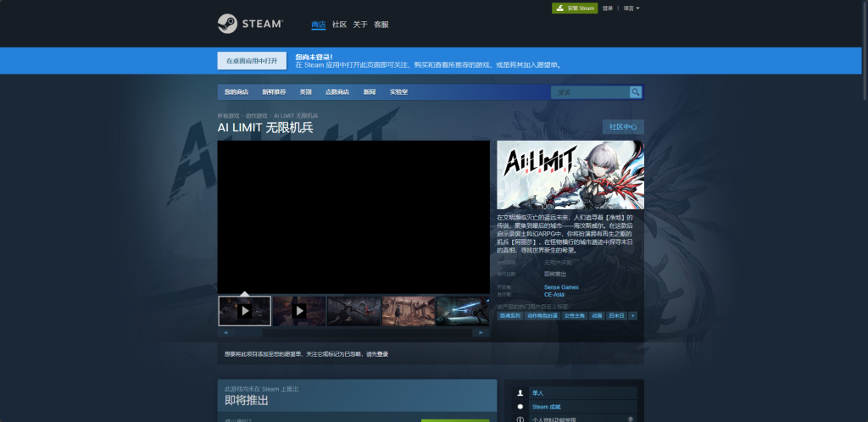This screenshot has width=868, height=422.
Task: Select the fourth screenshot thumbnail
Action: click(x=408, y=311)
